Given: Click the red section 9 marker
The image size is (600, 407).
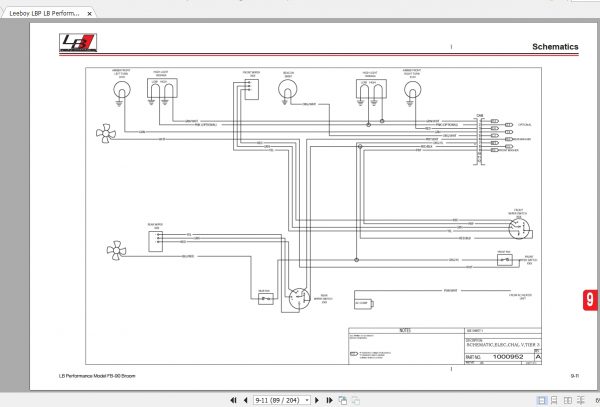Looking at the screenshot, I should coord(590,300).
